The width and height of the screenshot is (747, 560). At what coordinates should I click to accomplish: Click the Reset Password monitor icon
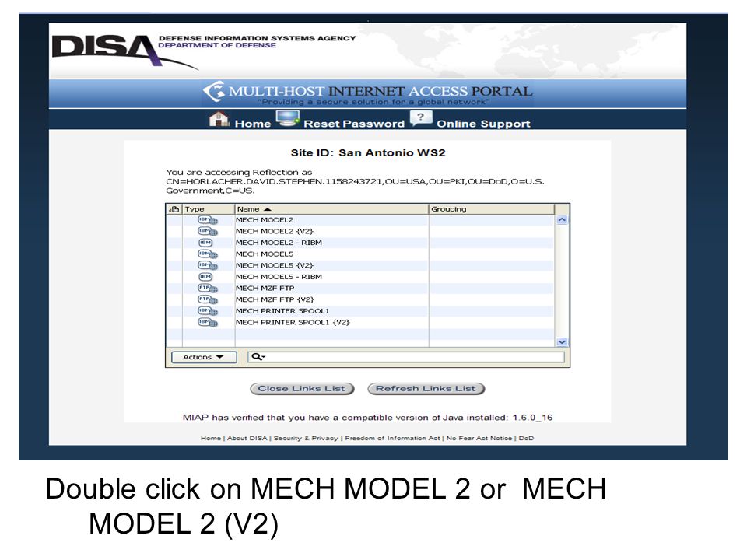tap(288, 118)
